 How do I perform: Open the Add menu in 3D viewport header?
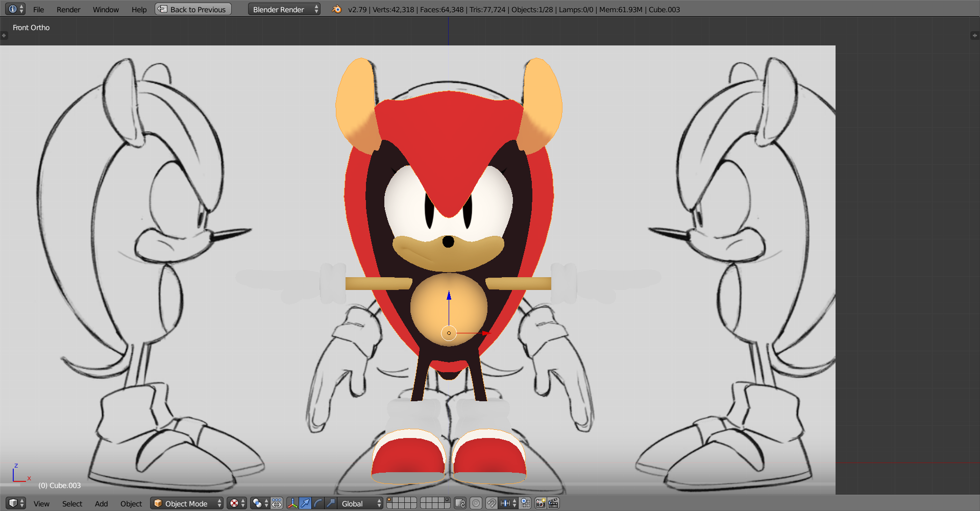point(101,504)
